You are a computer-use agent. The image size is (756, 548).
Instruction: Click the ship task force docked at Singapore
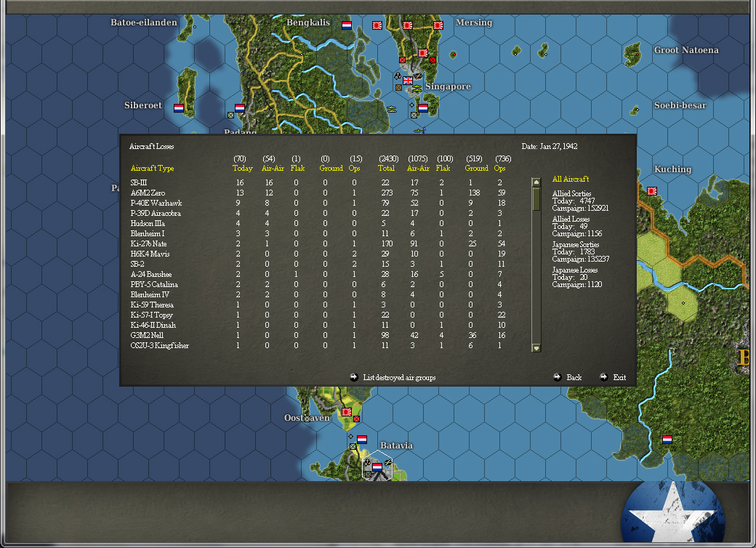click(x=417, y=88)
